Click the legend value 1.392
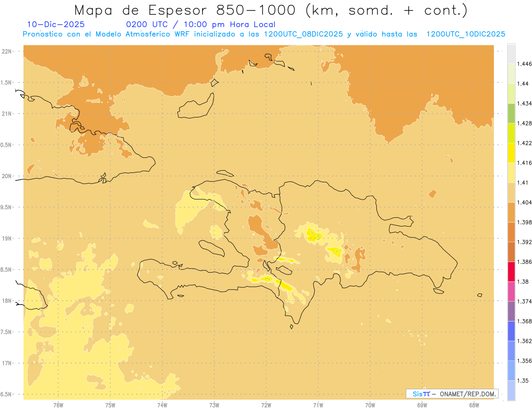 tap(525, 242)
